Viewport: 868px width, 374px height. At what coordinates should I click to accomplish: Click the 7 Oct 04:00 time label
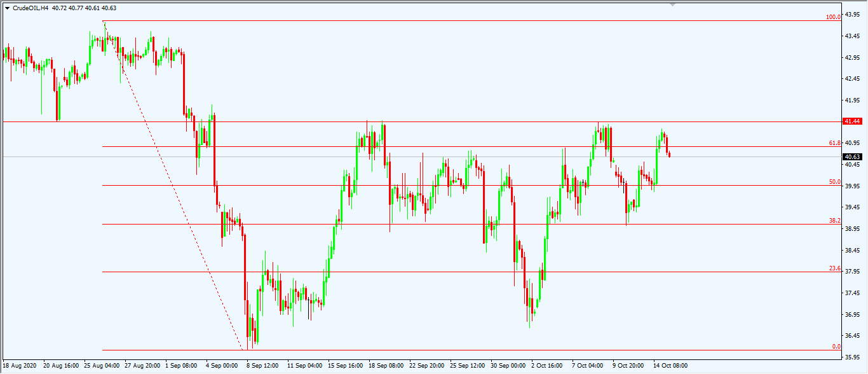tap(588, 366)
